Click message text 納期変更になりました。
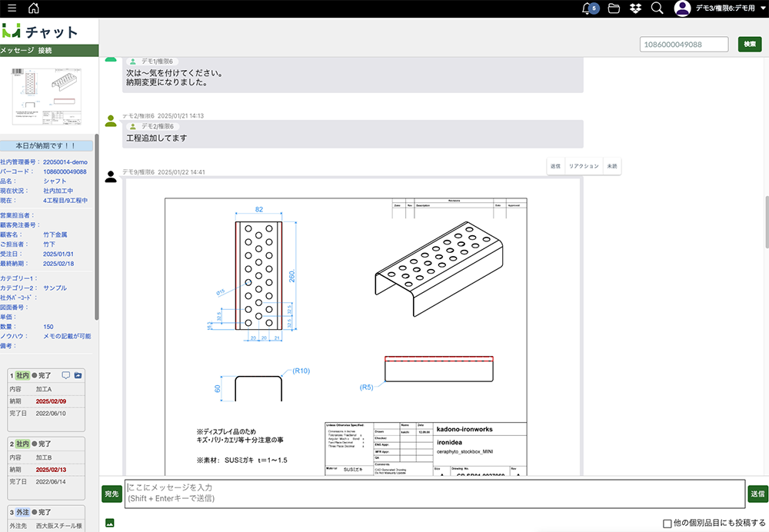Image resolution: width=769 pixels, height=532 pixels. 167,82
